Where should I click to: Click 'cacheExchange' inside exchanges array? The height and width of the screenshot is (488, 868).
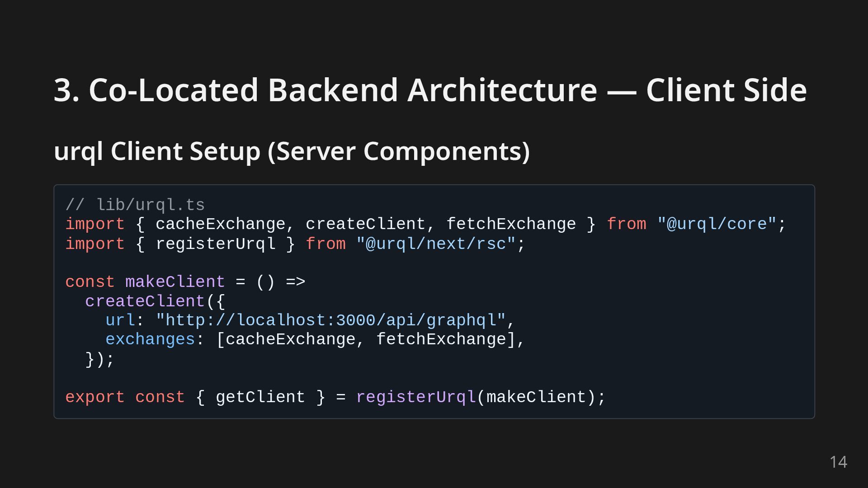(x=290, y=339)
